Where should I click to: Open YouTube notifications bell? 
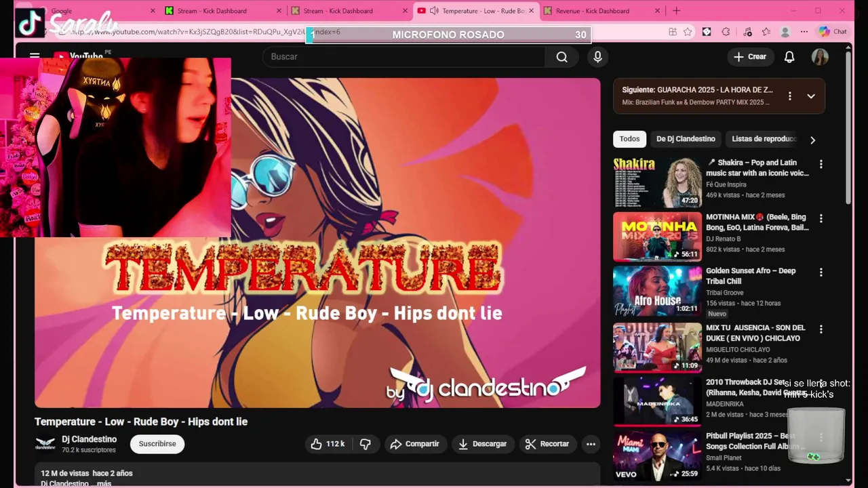[789, 57]
